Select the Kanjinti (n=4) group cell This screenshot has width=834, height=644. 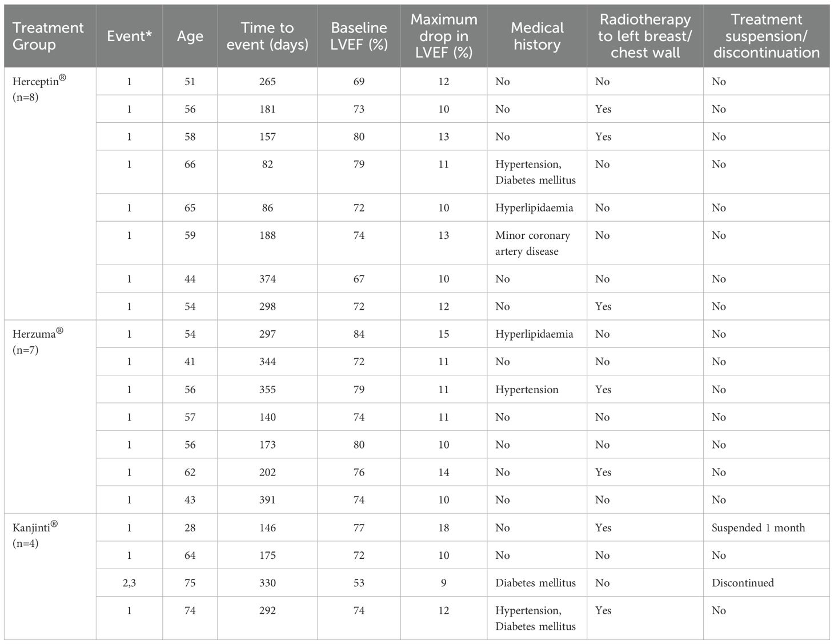tap(35, 534)
